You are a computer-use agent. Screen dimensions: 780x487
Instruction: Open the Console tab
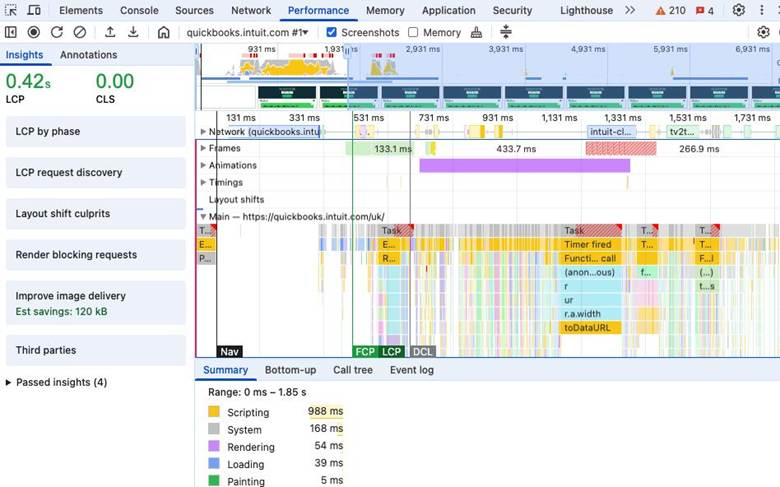[139, 10]
